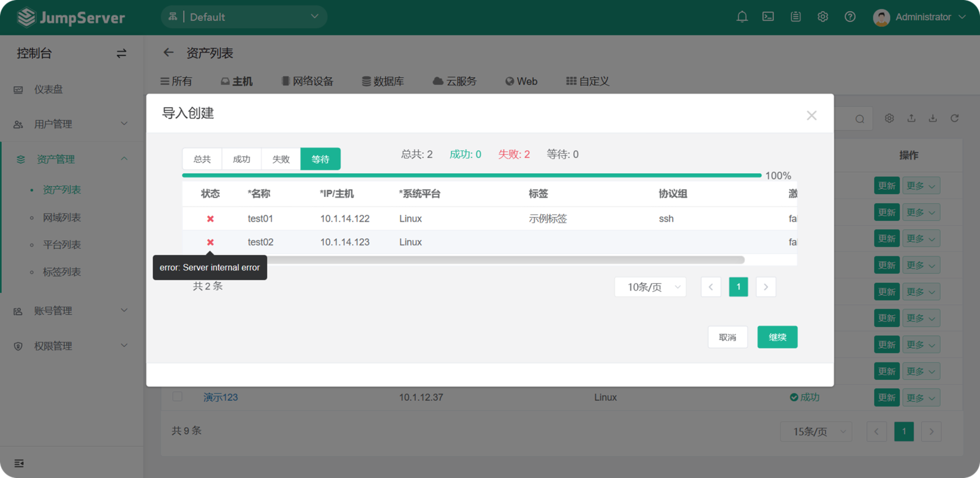
Task: Refresh the asset table
Action: (954, 118)
